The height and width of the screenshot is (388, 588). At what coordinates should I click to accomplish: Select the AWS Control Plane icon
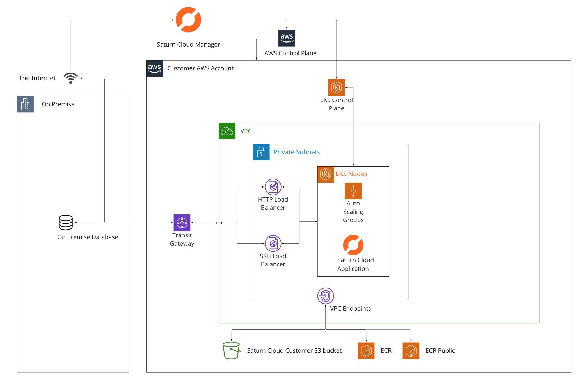coord(287,38)
